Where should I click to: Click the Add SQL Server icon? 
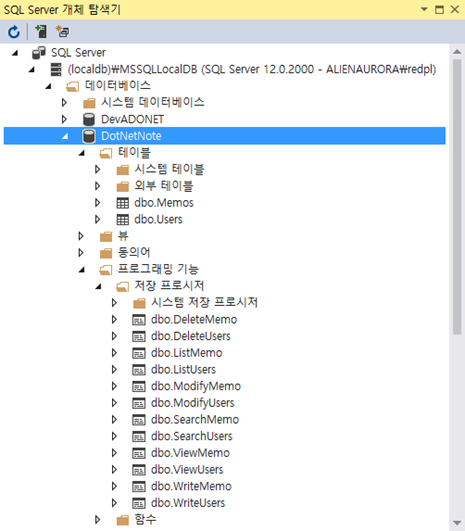41,31
